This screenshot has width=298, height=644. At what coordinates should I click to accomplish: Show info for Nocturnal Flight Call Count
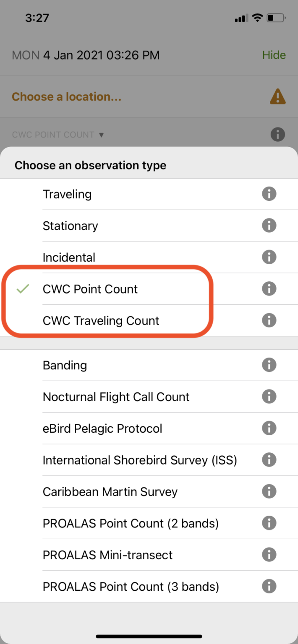click(269, 397)
